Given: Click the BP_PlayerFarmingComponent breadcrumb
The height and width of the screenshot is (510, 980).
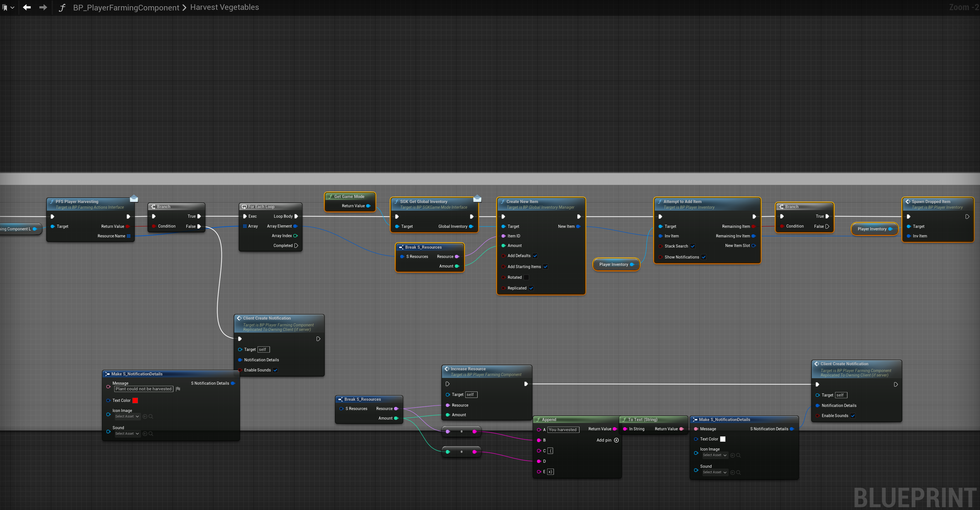Looking at the screenshot, I should (x=126, y=7).
